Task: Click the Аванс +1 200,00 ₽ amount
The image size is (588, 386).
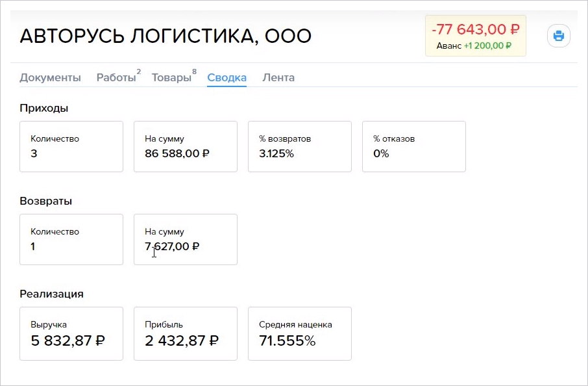Action: (474, 45)
